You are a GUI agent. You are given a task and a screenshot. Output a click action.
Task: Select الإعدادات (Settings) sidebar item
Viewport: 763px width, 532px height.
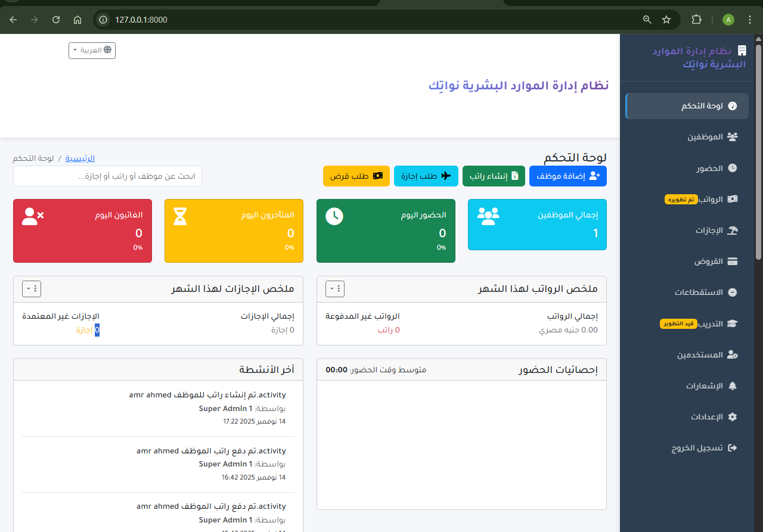pyautogui.click(x=706, y=417)
